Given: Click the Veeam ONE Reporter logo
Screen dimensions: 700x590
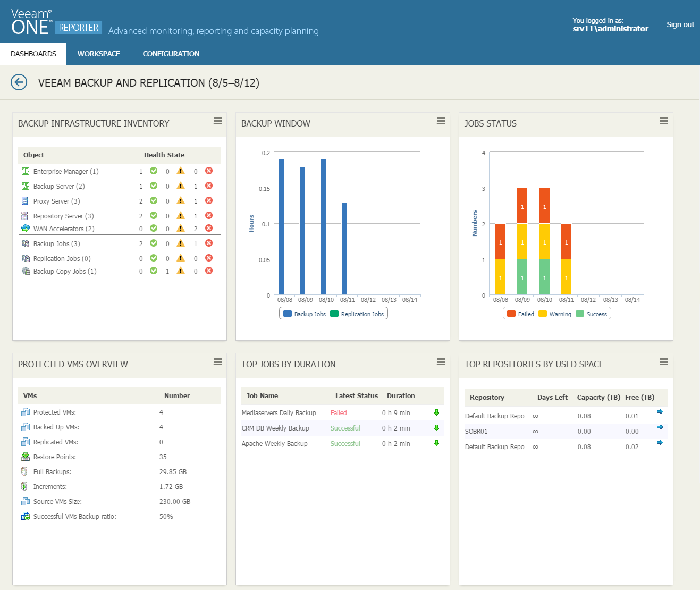Looking at the screenshot, I should click(55, 22).
